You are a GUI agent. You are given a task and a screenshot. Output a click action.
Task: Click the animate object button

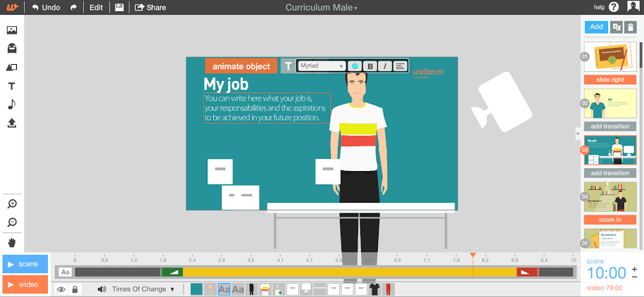coord(241,66)
